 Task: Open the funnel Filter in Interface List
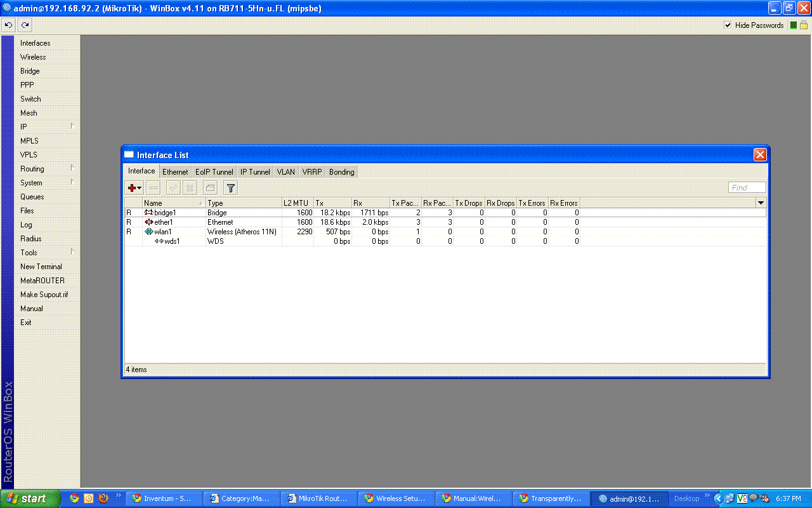[231, 188]
